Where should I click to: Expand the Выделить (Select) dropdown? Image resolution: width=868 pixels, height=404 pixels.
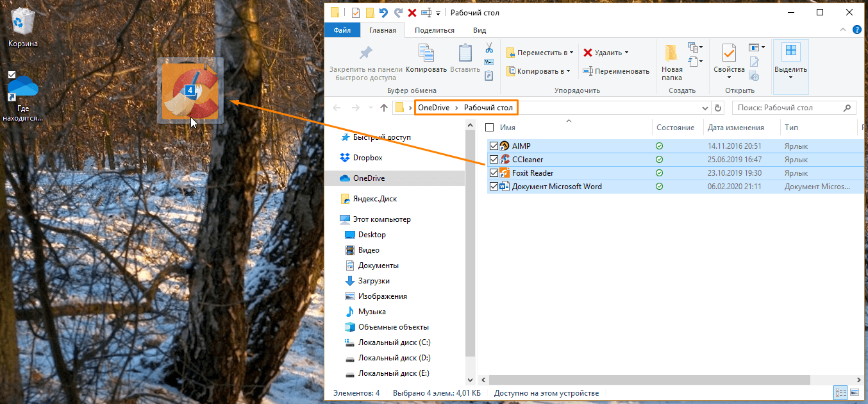pos(790,77)
